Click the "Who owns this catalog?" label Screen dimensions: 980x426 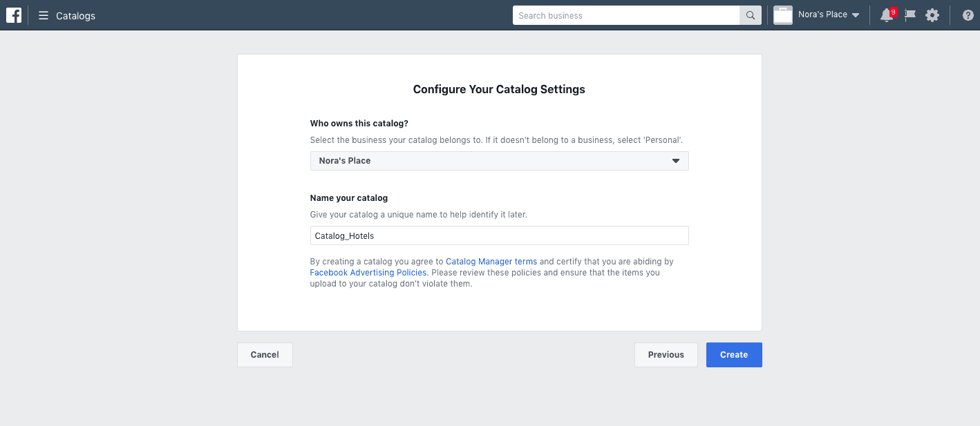359,124
